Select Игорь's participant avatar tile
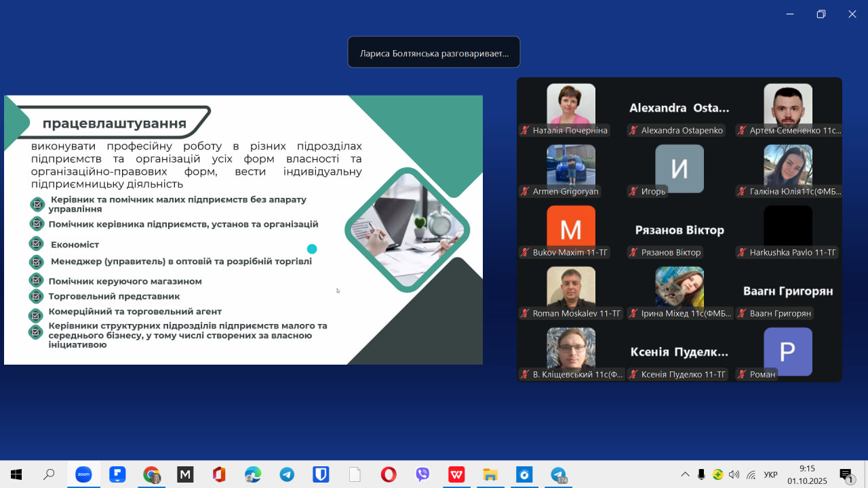868x488 pixels. pyautogui.click(x=679, y=169)
